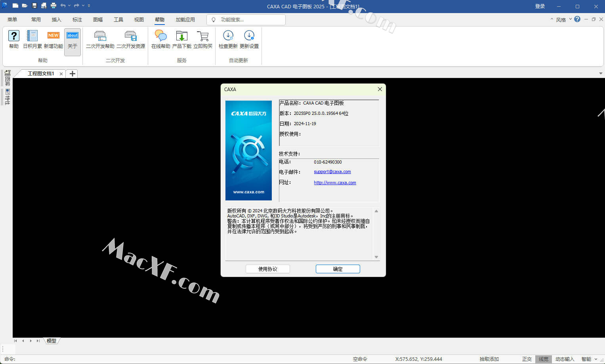Click 登录 in the title bar
This screenshot has height=364, width=605.
pos(540,6)
